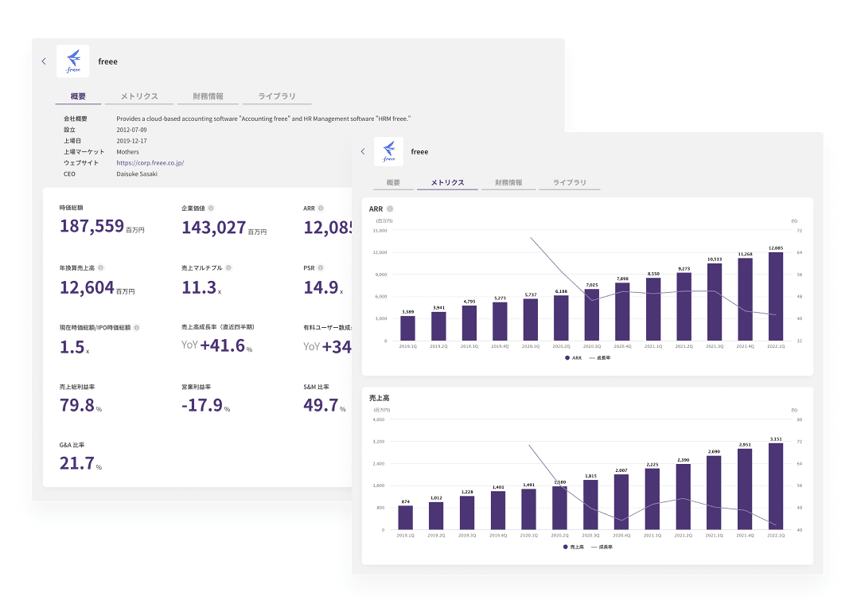853x616 pixels.
Task: Click listing date 2019-12-17
Action: tap(131, 140)
